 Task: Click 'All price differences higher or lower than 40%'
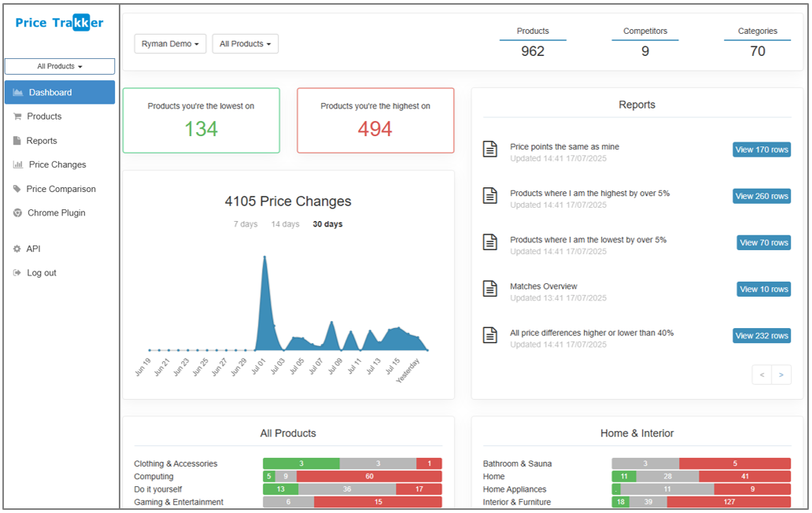[x=592, y=334]
